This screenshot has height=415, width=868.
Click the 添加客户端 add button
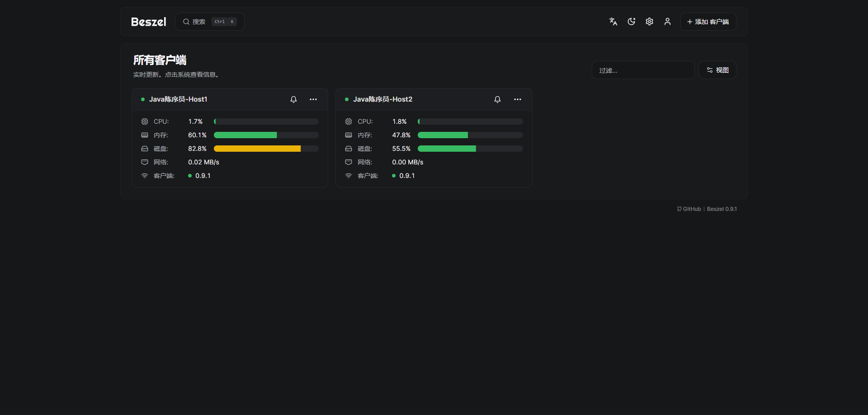[x=708, y=22]
